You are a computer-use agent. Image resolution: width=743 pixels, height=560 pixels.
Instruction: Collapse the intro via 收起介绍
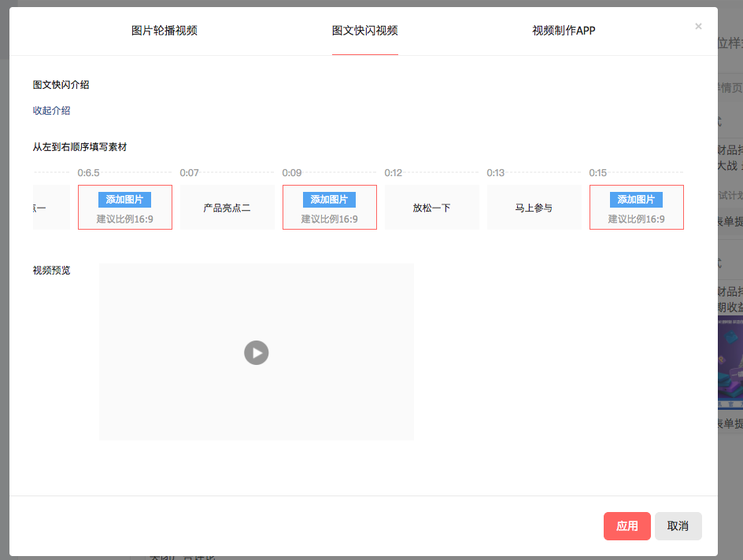[51, 111]
